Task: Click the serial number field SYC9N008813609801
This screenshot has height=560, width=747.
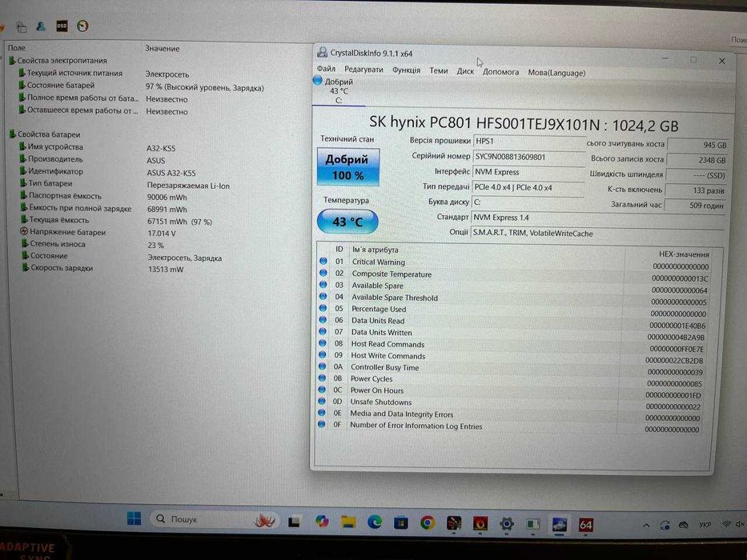Action: [528, 157]
